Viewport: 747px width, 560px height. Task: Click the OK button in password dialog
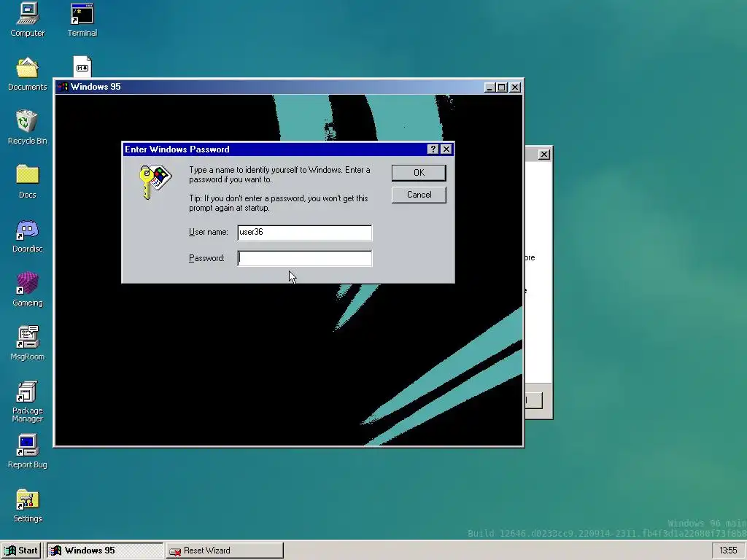pos(419,173)
